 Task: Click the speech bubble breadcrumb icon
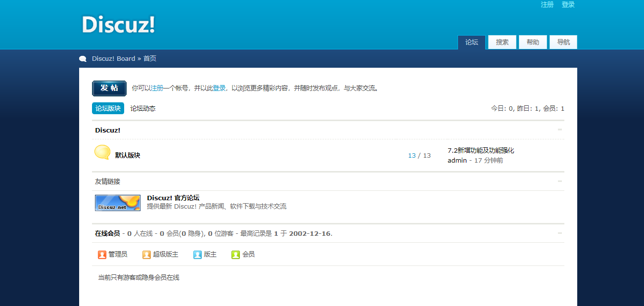click(x=83, y=59)
